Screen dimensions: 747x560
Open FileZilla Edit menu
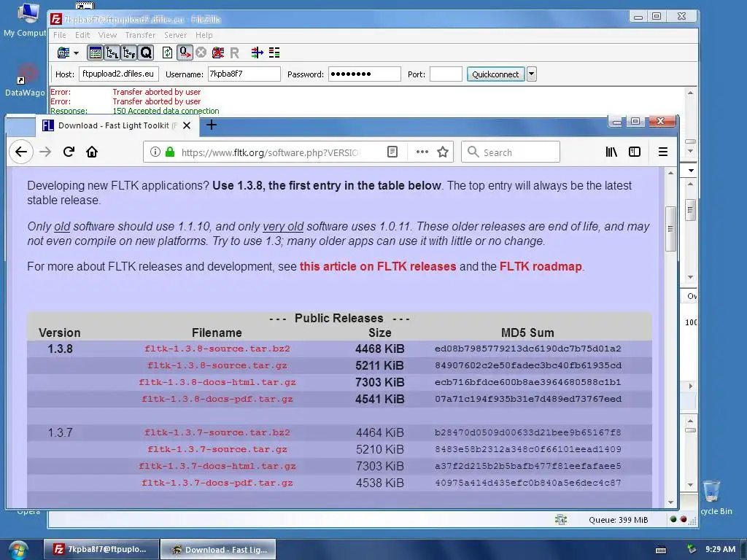82,35
